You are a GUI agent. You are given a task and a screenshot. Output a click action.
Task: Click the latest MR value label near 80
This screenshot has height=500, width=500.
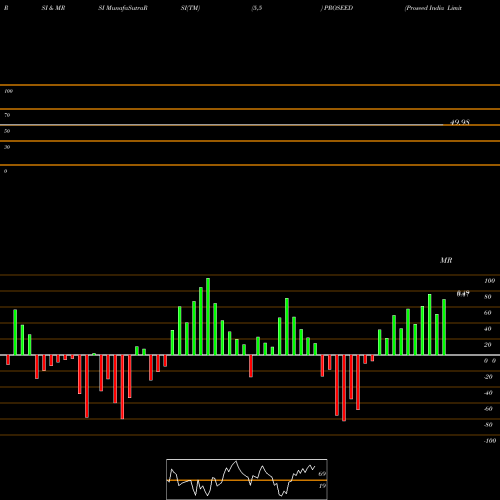click(x=463, y=294)
